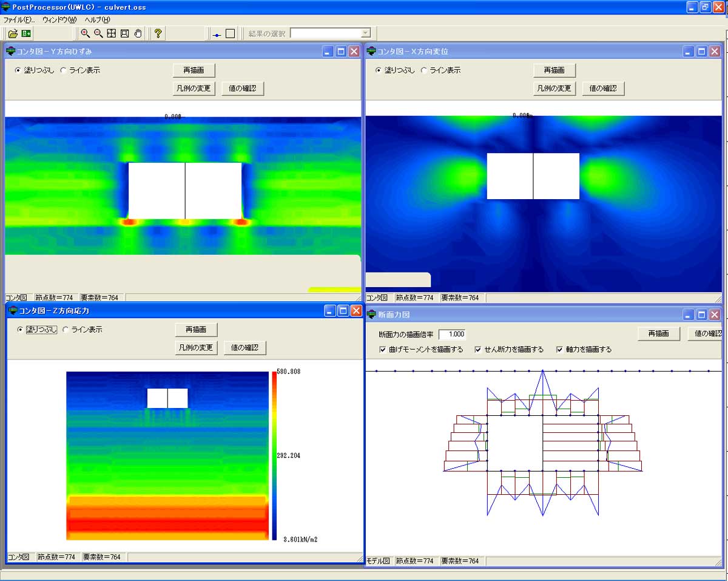Image resolution: width=728 pixels, height=581 pixels.
Task: Click the open file folder icon
Action: 13,33
